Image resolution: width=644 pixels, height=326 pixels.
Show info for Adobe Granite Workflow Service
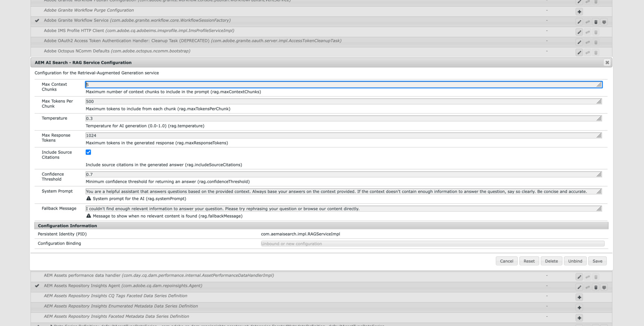[x=604, y=22]
